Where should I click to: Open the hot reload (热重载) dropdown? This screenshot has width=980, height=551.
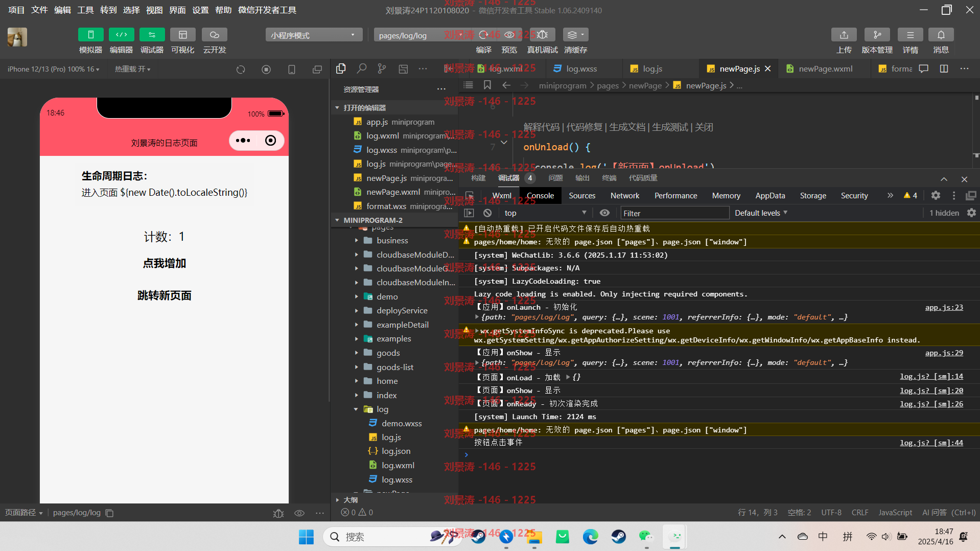pos(132,69)
